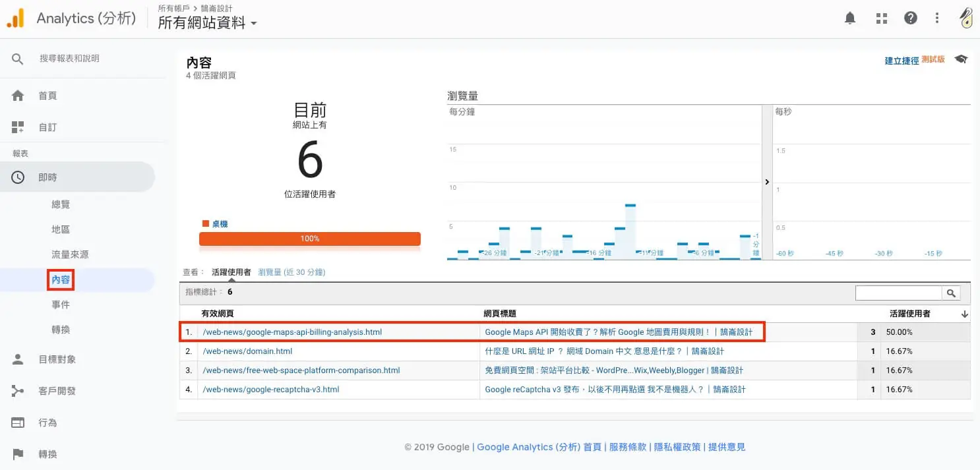The width and height of the screenshot is (980, 470).
Task: Open the Google apps grid
Action: click(x=882, y=18)
